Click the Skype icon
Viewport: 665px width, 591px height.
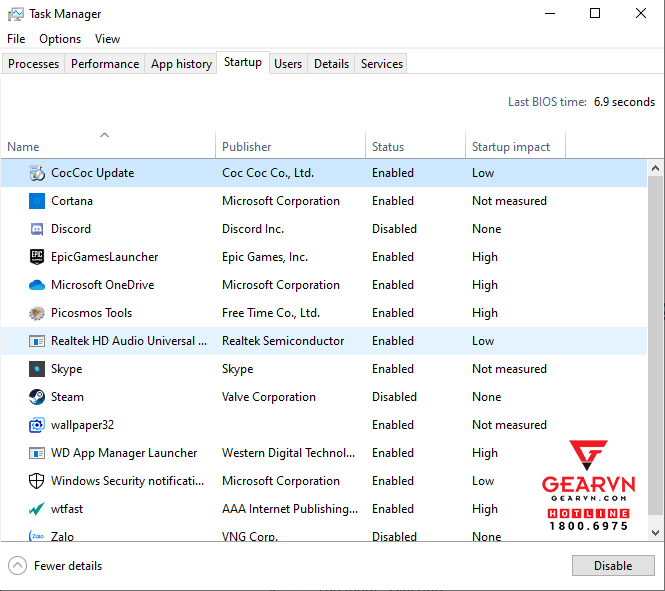point(37,369)
